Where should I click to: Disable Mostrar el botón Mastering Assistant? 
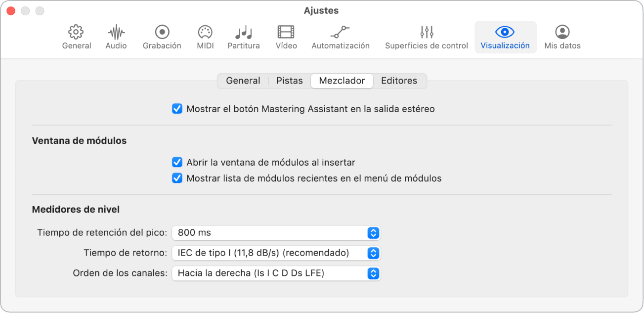click(x=177, y=109)
